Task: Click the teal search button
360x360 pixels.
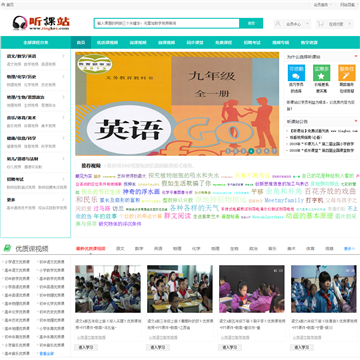Action: point(251,23)
